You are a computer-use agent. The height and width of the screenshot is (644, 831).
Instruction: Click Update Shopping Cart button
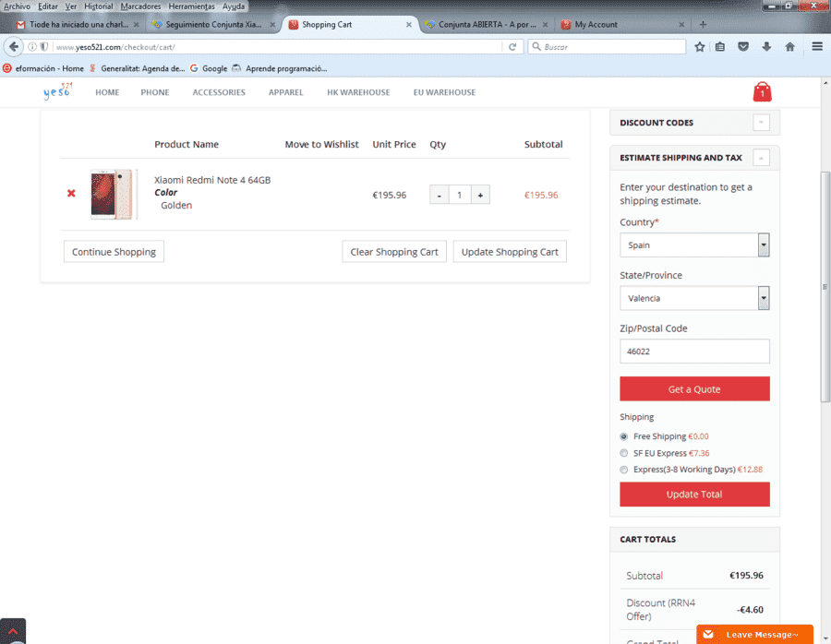pos(510,252)
